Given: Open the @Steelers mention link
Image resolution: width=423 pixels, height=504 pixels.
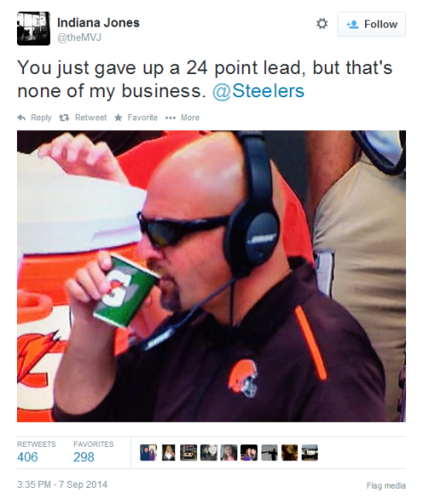Looking at the screenshot, I should pos(258,91).
